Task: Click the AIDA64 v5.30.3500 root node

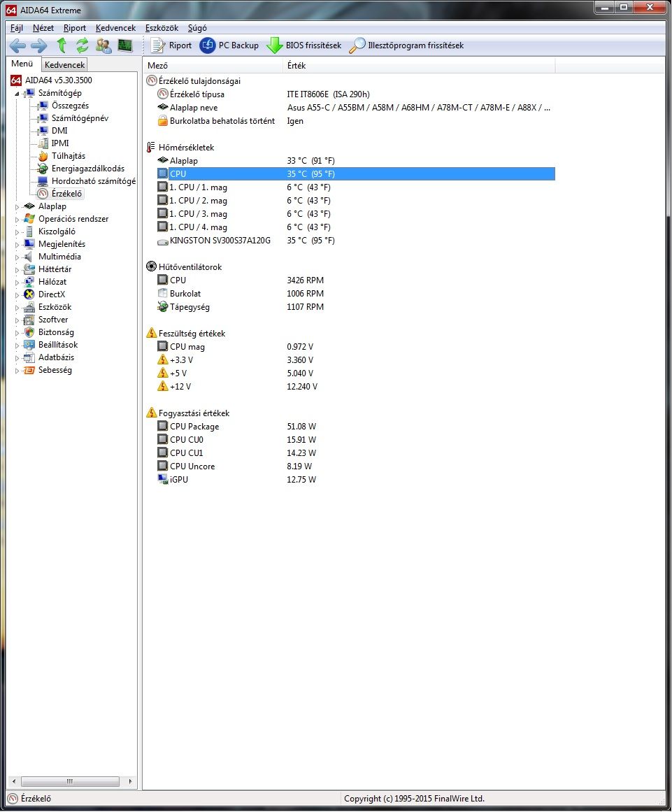Action: click(59, 80)
